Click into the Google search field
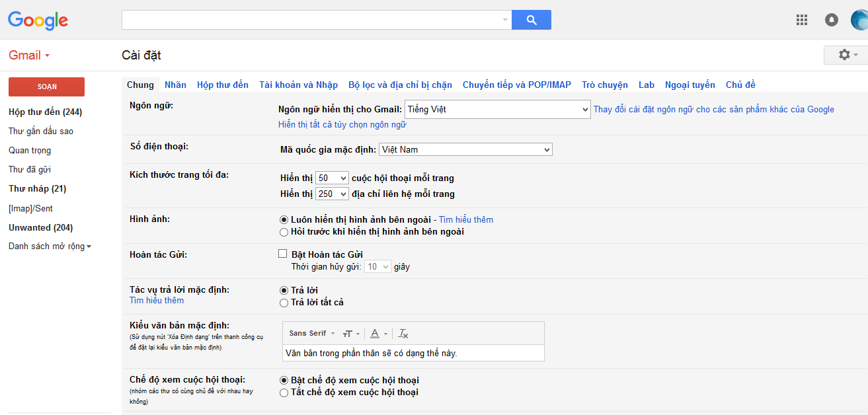Screen dimensions: 868x415 point(311,20)
